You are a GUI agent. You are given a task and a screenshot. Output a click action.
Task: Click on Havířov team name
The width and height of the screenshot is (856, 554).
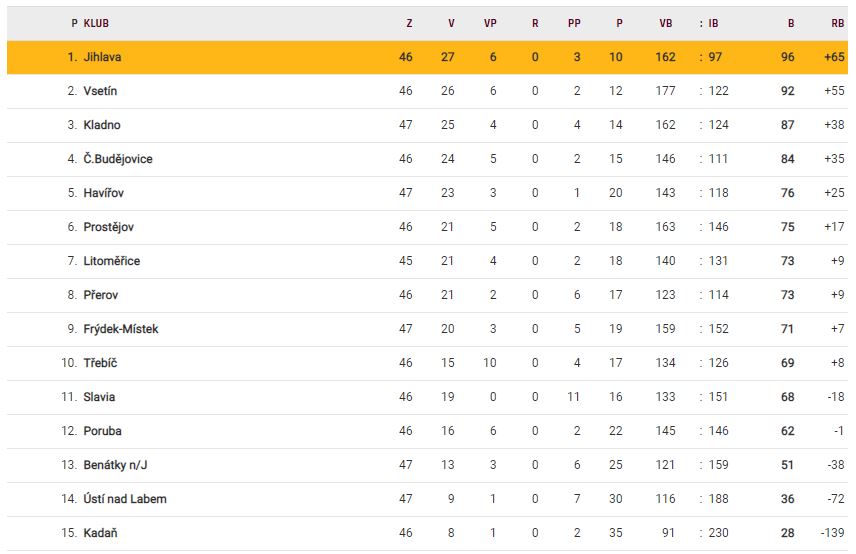coord(104,193)
